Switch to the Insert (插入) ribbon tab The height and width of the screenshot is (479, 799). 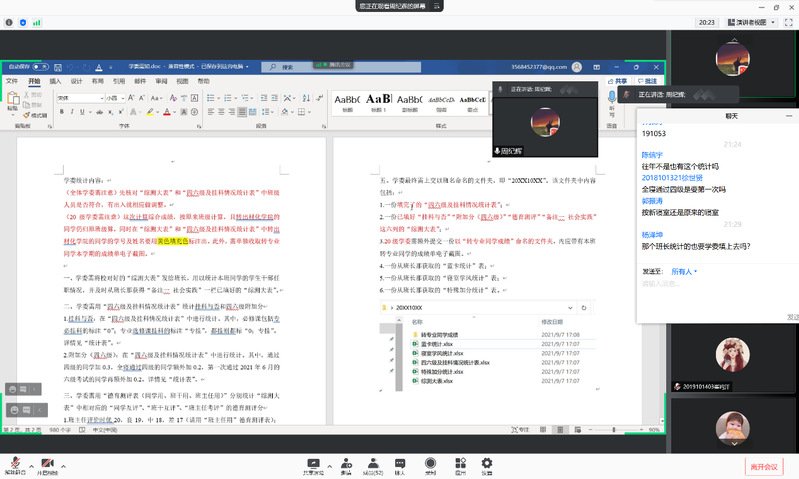(x=56, y=81)
